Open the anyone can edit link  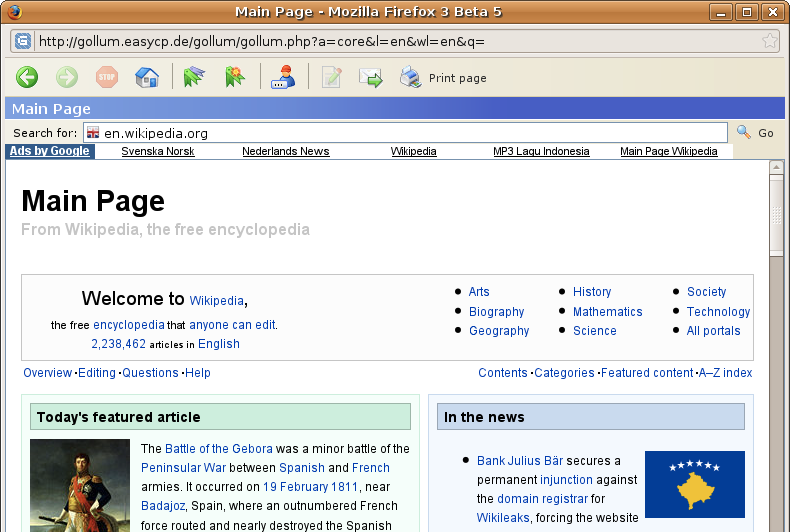232,325
